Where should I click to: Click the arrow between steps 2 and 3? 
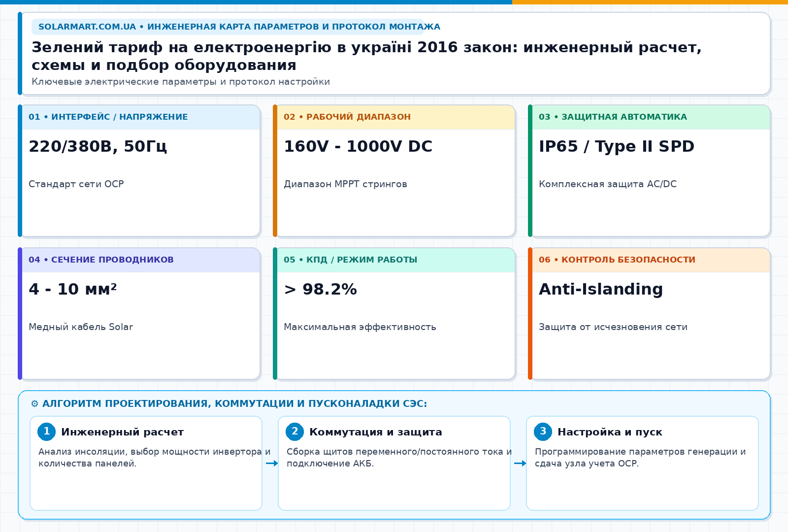point(520,463)
